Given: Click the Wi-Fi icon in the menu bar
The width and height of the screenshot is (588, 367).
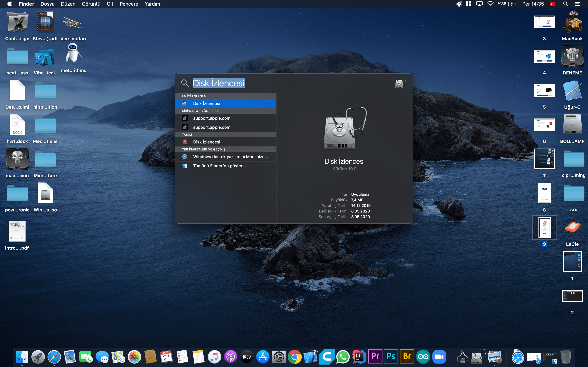Looking at the screenshot, I should click(490, 4).
